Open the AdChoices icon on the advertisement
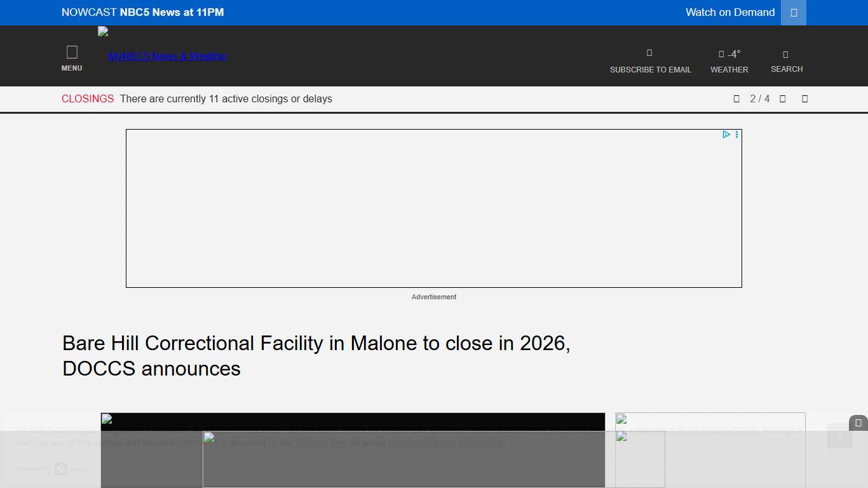 [x=726, y=134]
